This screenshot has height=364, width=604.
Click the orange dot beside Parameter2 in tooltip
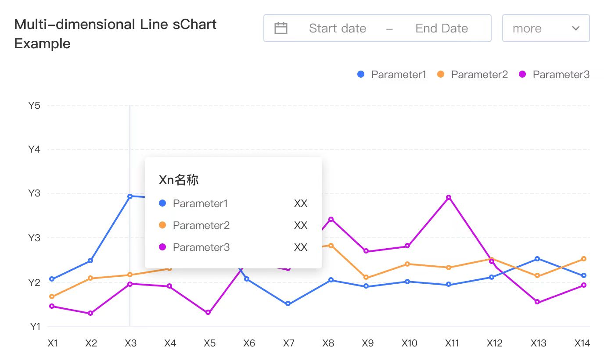(162, 225)
